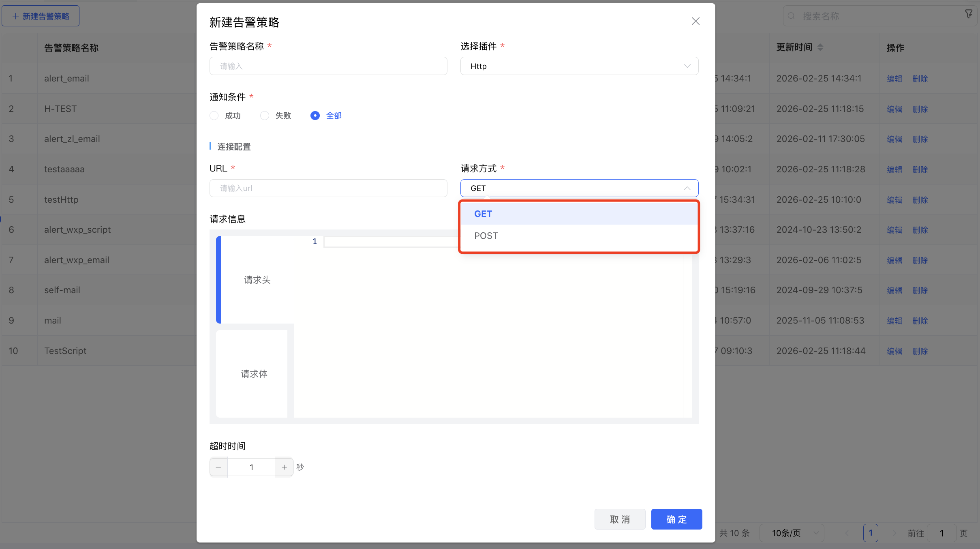Click the minus icon to decrease 超时时间
Viewport: 980px width, 549px height.
pos(218,467)
